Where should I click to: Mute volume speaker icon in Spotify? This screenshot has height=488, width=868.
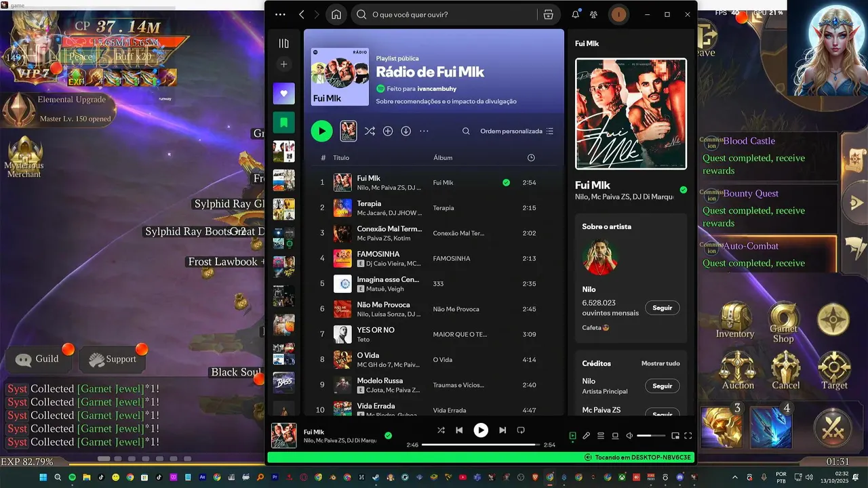coord(629,436)
